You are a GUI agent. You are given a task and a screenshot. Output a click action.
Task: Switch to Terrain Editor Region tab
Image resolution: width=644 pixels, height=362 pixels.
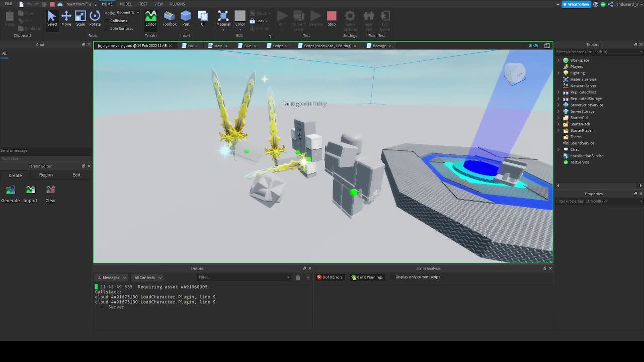tap(46, 175)
